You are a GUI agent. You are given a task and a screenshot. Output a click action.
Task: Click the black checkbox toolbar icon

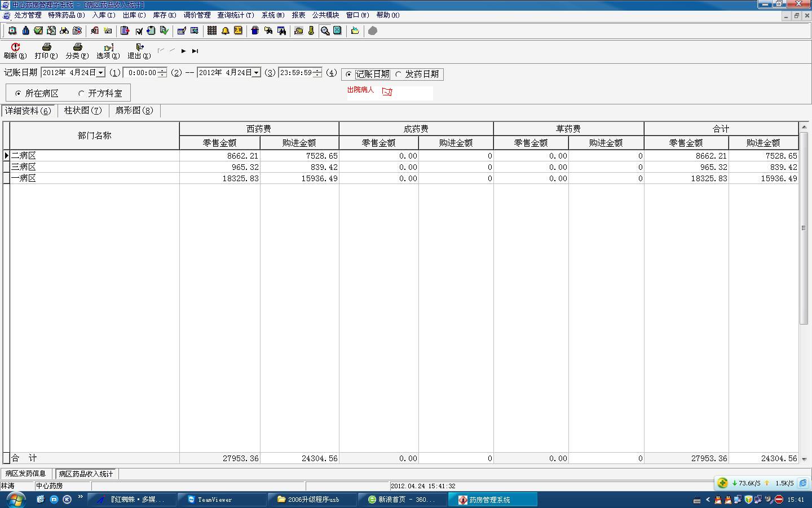click(139, 31)
